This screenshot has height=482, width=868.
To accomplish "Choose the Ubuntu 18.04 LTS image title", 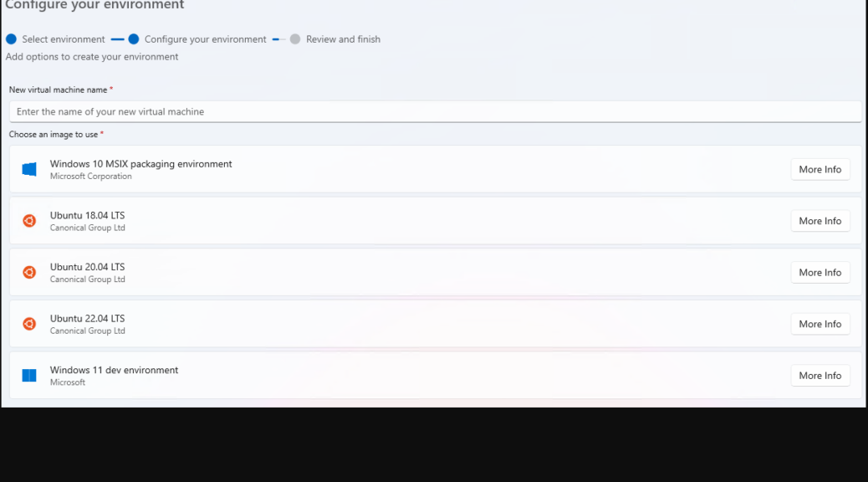I will tap(88, 216).
